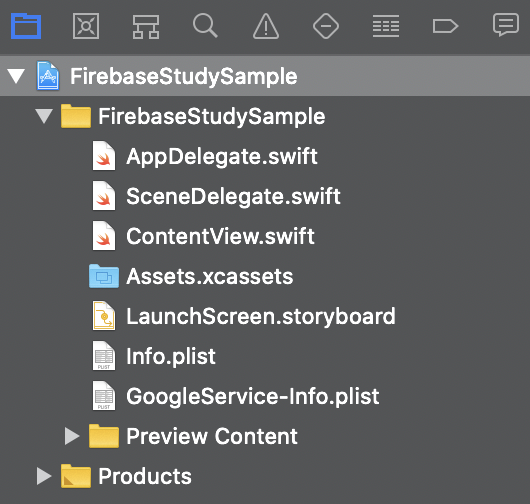
Task: Open the Test navigator diamond icon
Action: [326, 26]
